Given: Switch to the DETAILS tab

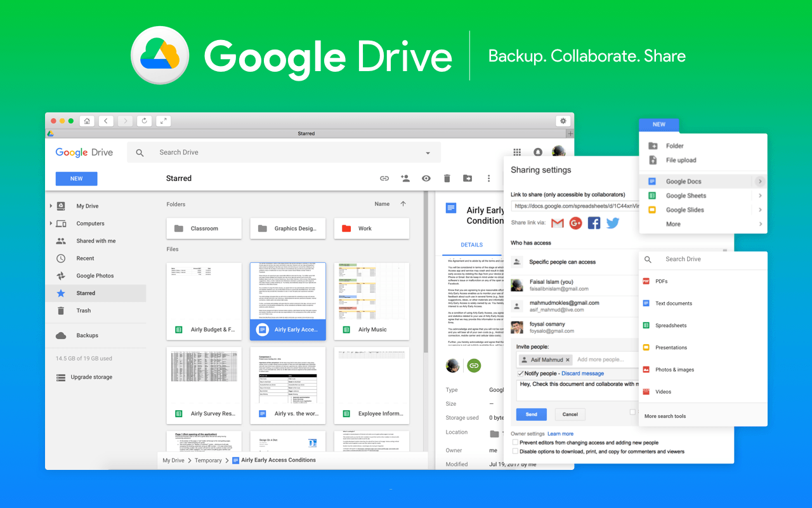Looking at the screenshot, I should [x=471, y=244].
